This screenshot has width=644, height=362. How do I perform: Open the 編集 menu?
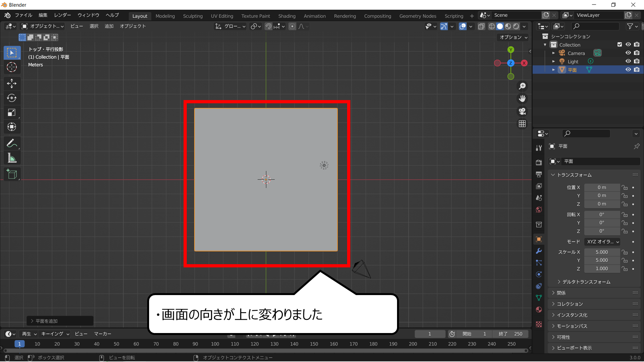pos(43,15)
